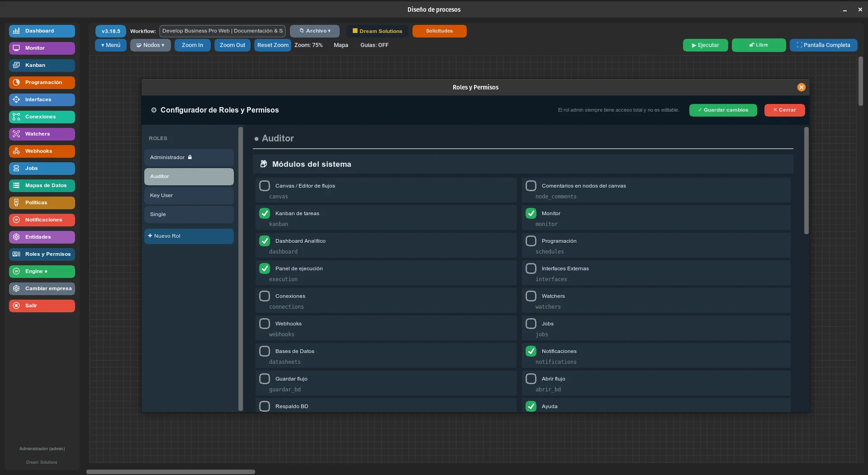Screen dimensions: 868x475
Task: Open the Archivo dropdown menu
Action: (315, 31)
